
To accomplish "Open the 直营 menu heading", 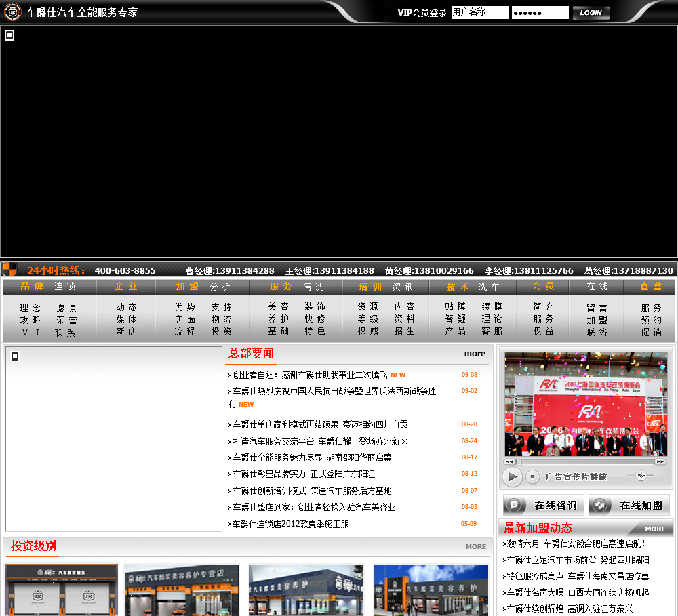I will tap(651, 286).
